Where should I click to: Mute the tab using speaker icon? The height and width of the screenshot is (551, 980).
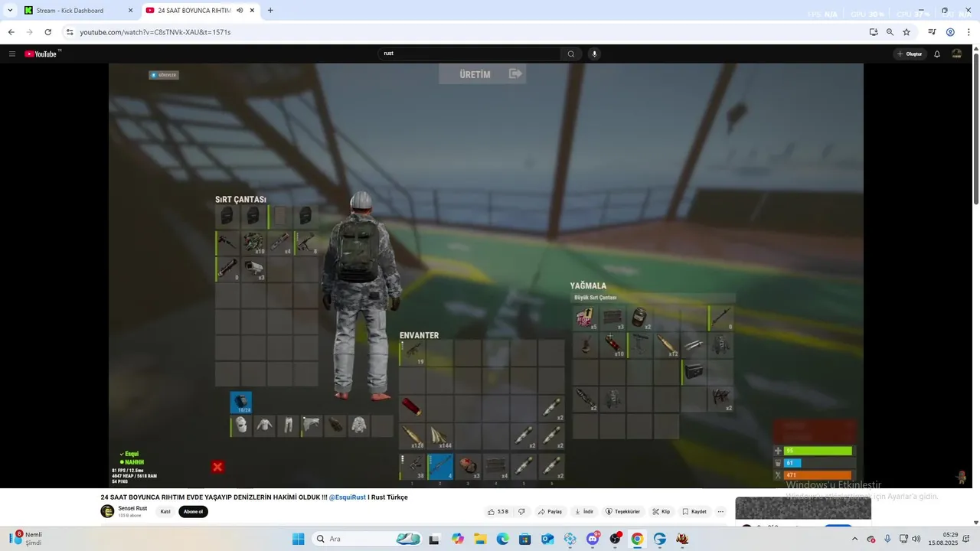[240, 11]
